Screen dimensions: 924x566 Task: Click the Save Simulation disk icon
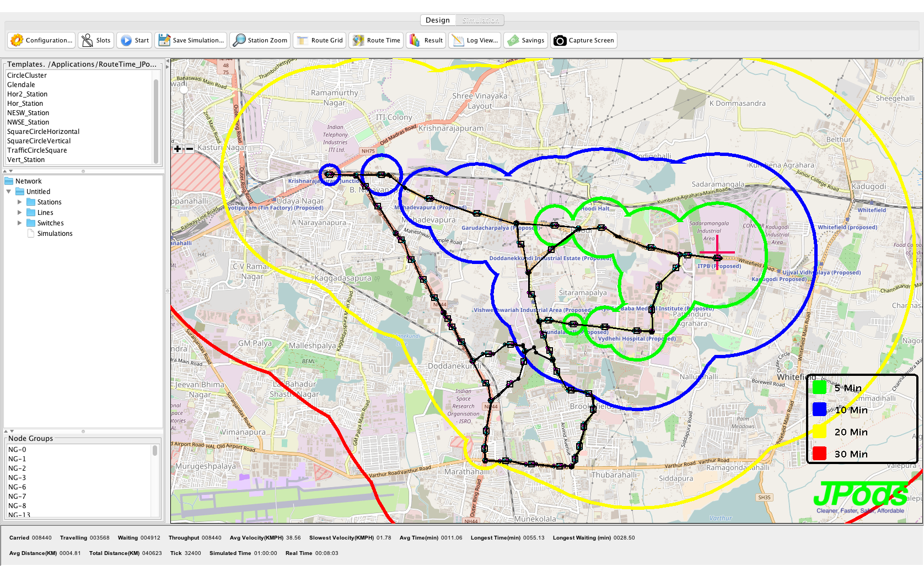point(191,40)
